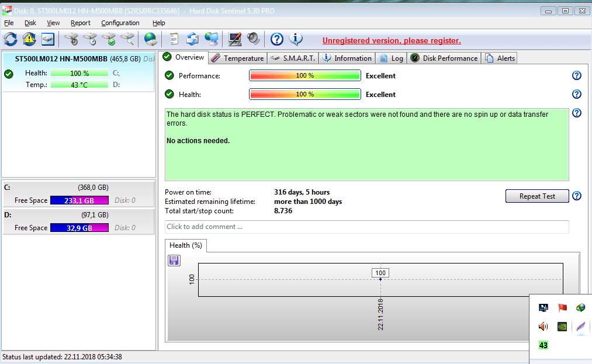
Task: Select the Health (%) graph tab
Action: tap(186, 245)
